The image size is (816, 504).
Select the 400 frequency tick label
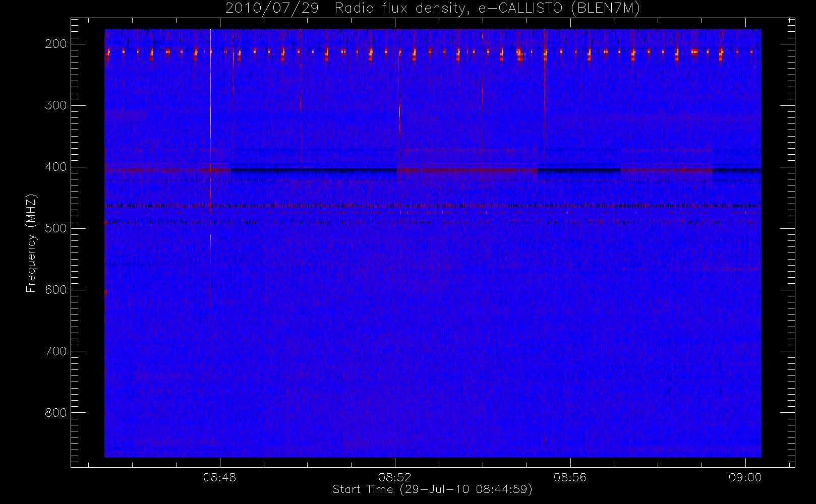(x=56, y=167)
